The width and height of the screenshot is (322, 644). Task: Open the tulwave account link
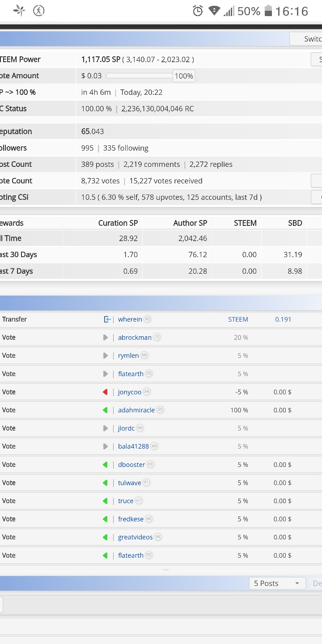tap(129, 483)
